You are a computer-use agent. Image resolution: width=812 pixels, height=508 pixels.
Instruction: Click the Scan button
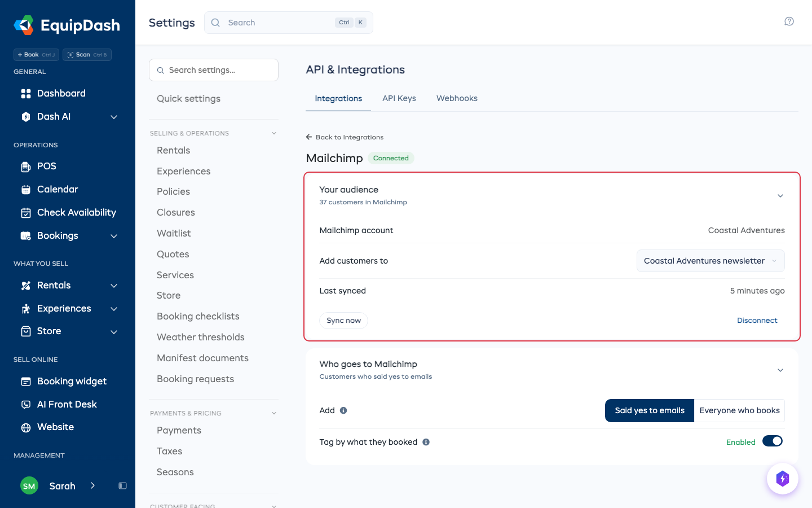pos(87,55)
